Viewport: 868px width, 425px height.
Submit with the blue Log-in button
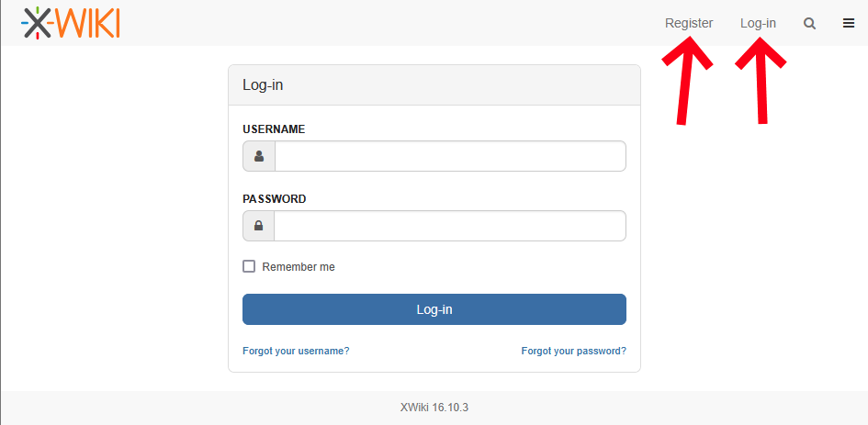pyautogui.click(x=434, y=309)
